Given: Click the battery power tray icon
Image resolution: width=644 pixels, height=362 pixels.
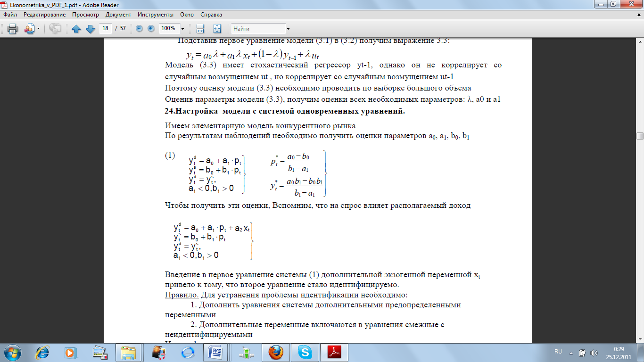Looking at the screenshot, I should 583,353.
